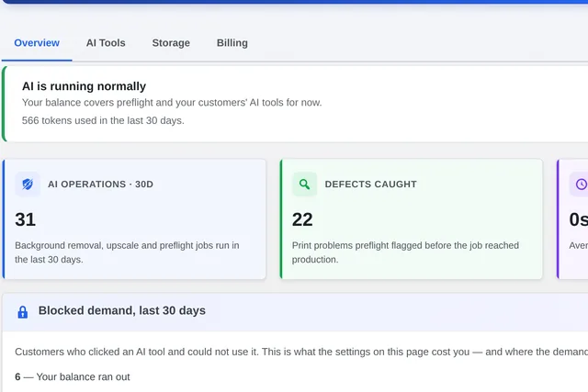Open the Overview tab
Image resolution: width=588 pixels, height=392 pixels.
click(x=37, y=43)
